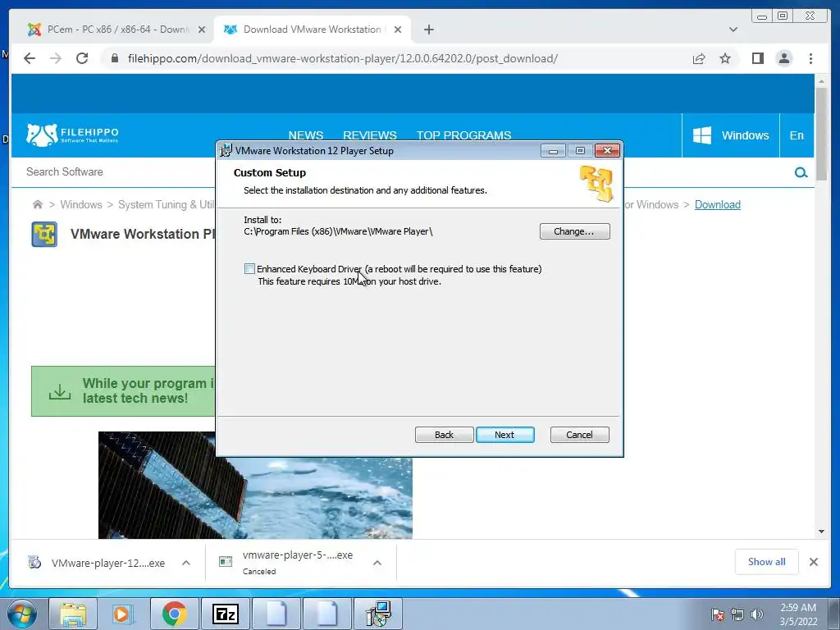Click the network tray icon

tap(737, 614)
